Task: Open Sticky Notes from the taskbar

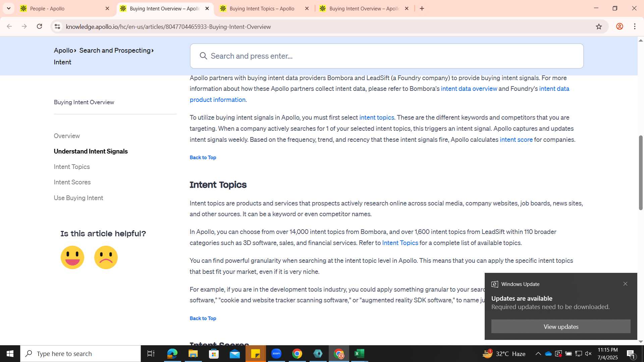Action: click(x=256, y=354)
